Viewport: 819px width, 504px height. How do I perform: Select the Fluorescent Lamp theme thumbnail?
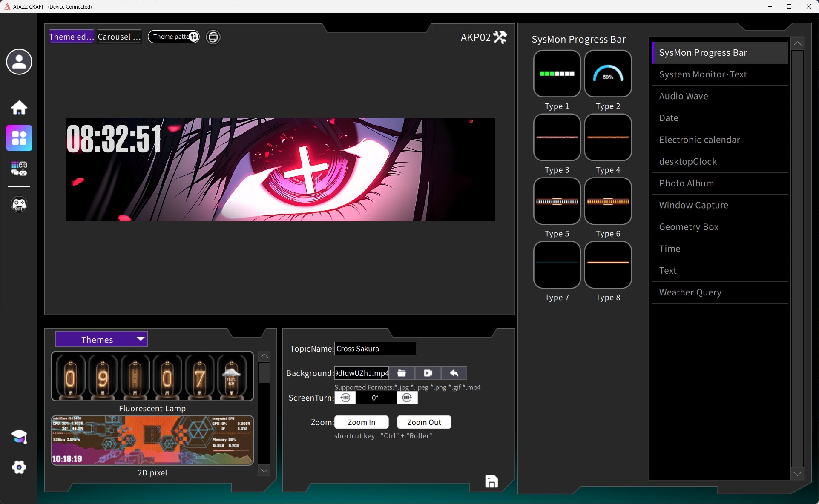152,376
